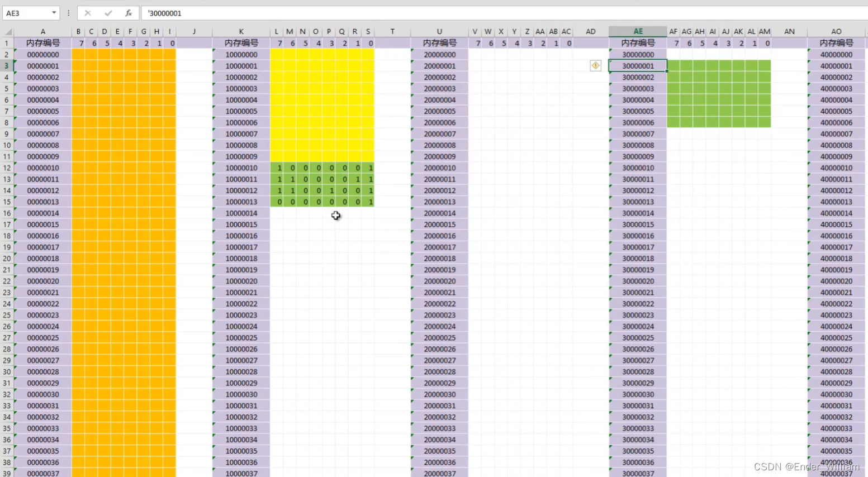The height and width of the screenshot is (477, 868).
Task: Select the row 12 header
Action: 7,168
